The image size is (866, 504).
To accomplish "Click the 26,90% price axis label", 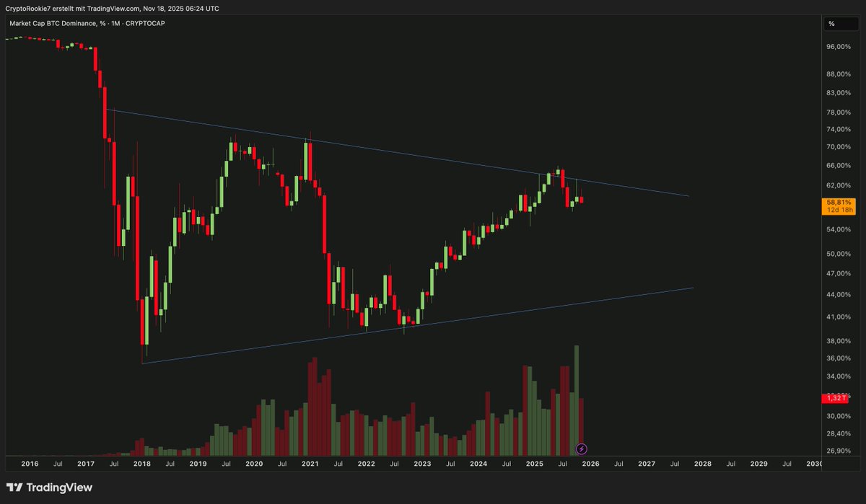I will (839, 451).
